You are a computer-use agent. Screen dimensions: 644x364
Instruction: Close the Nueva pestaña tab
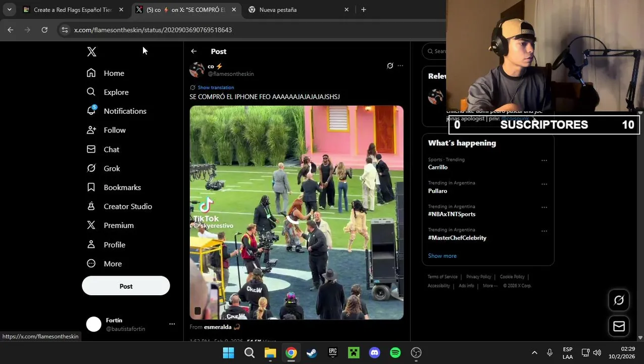pos(346,10)
